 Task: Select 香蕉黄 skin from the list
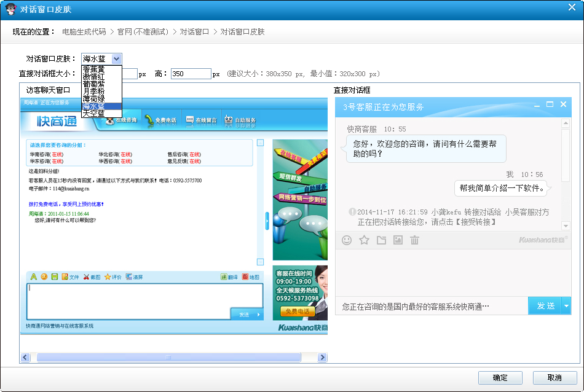(x=94, y=69)
